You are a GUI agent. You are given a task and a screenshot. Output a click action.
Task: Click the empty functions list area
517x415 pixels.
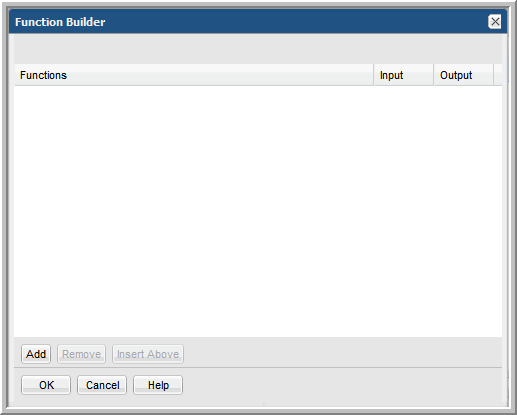(x=258, y=211)
